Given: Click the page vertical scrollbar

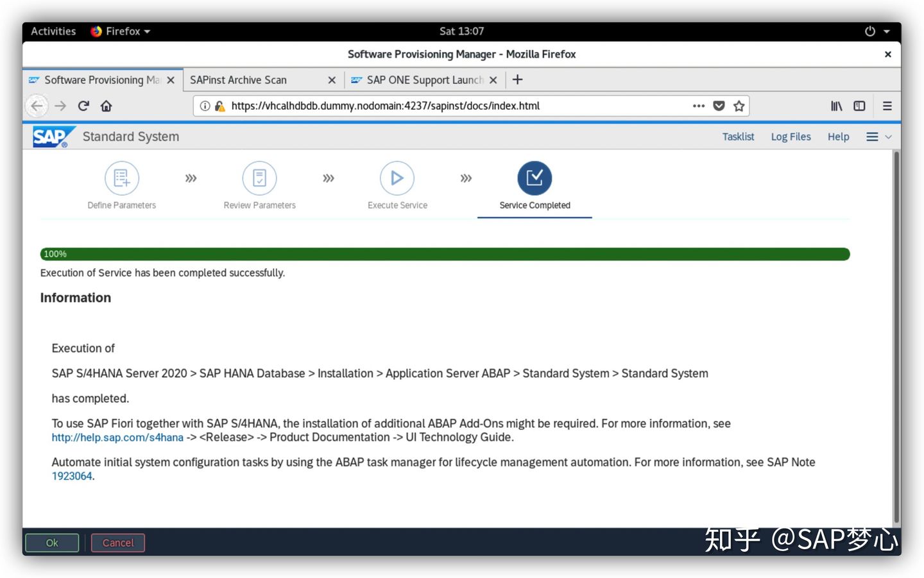Looking at the screenshot, I should pos(896,337).
